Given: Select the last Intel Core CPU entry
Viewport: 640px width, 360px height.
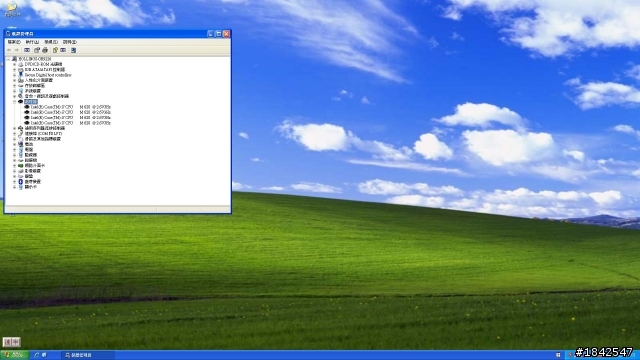Looking at the screenshot, I should click(71, 123).
